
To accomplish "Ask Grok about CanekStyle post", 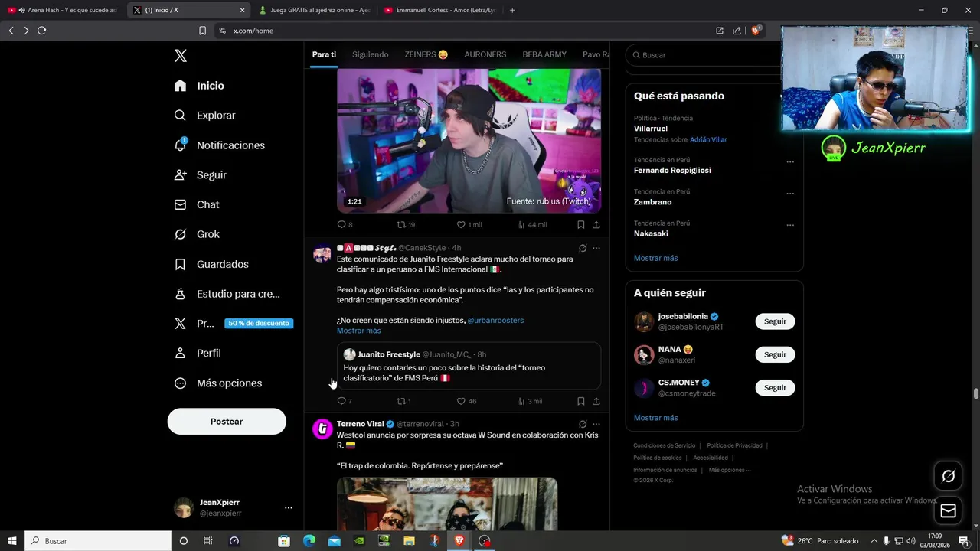I will pyautogui.click(x=583, y=248).
